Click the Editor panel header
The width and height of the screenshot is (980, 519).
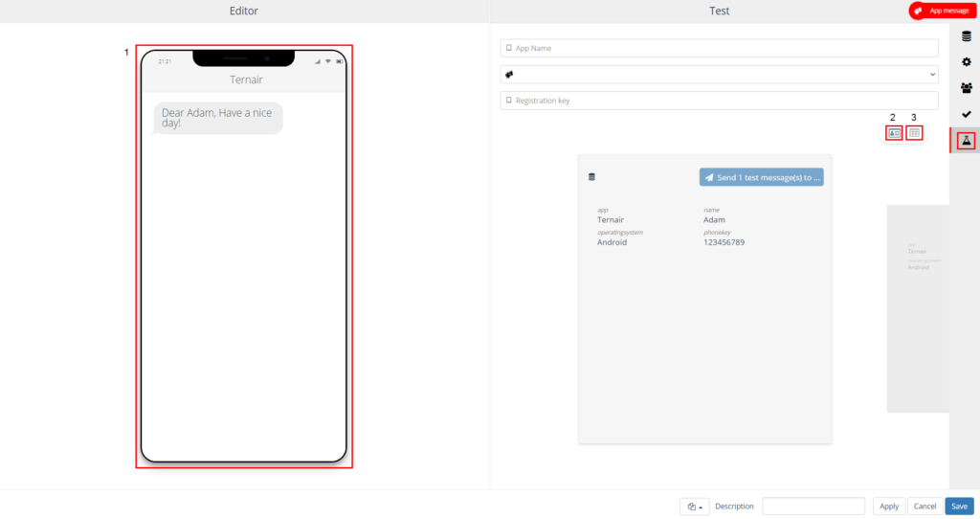244,11
